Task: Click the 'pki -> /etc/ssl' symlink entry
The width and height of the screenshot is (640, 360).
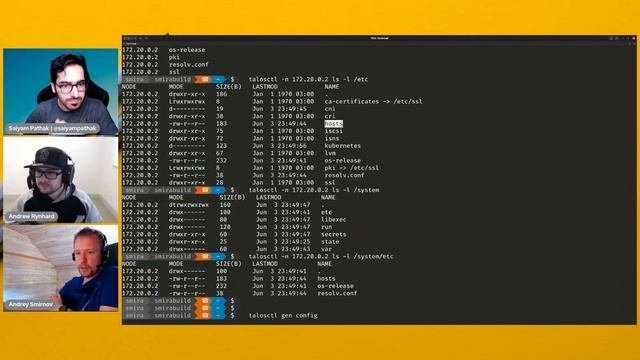Action: tap(351, 167)
